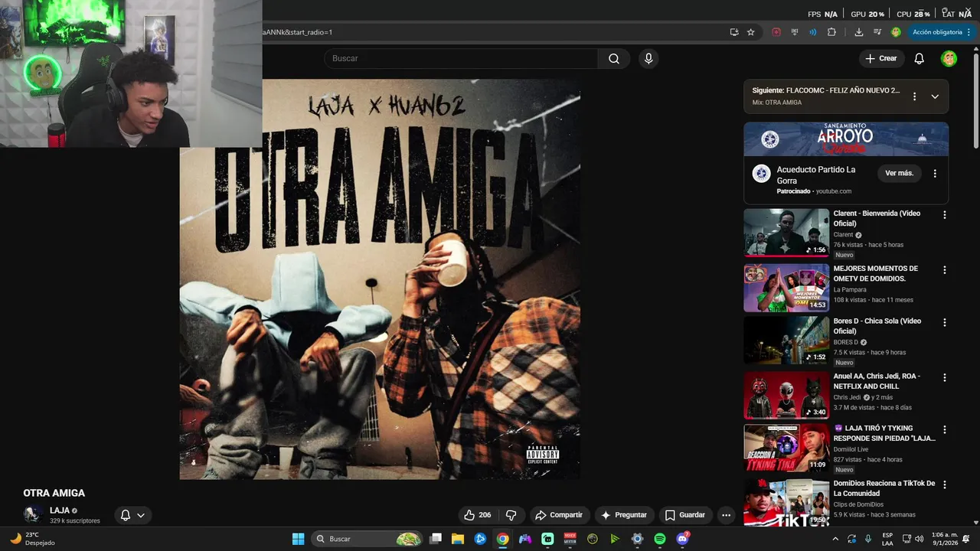Open taskbar volume speaker icon
This screenshot has height=551, width=980.
[920, 539]
